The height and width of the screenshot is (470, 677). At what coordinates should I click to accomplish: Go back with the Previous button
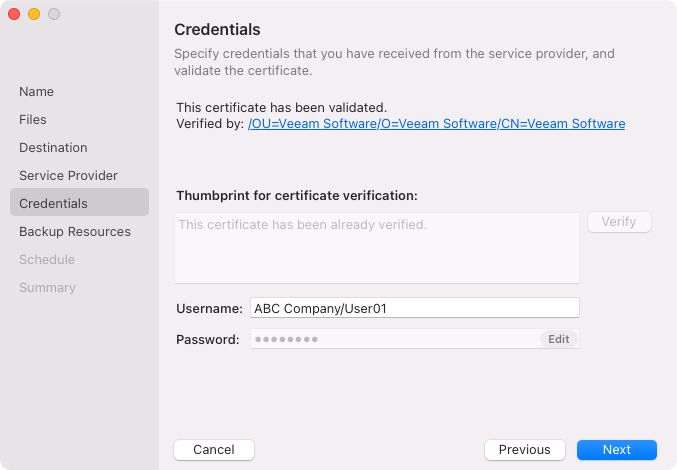pos(525,450)
